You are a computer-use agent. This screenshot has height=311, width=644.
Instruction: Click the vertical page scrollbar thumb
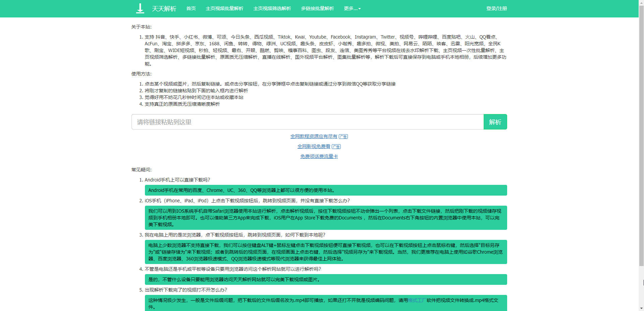point(641,134)
